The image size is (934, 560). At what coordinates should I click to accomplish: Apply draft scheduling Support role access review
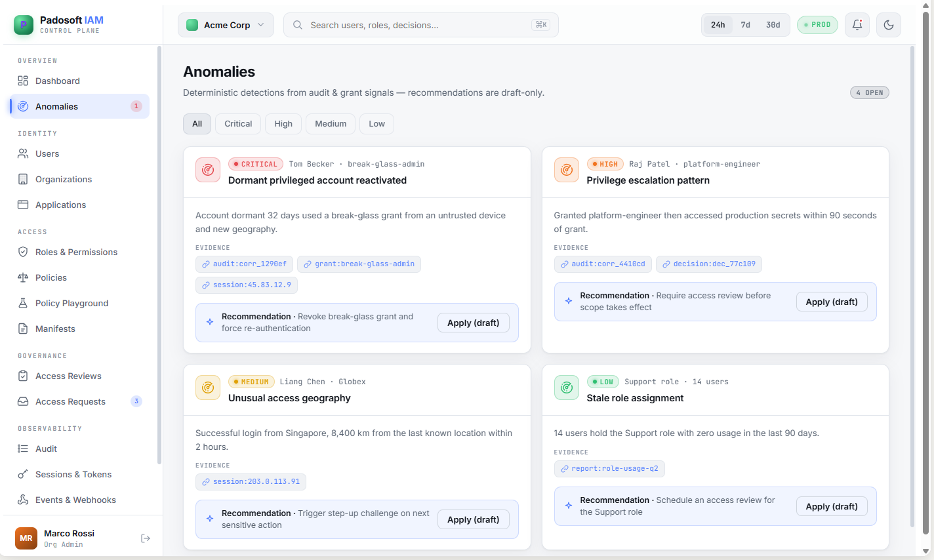pos(832,506)
